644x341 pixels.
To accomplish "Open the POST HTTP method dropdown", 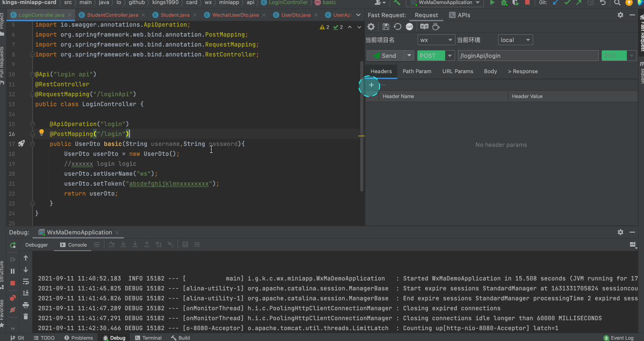I will tap(450, 56).
